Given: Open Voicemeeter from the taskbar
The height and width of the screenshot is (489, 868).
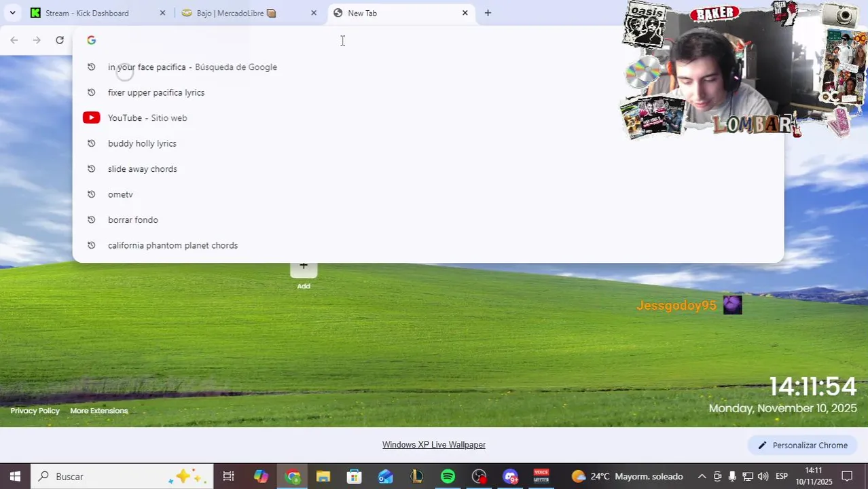Looking at the screenshot, I should point(541,477).
